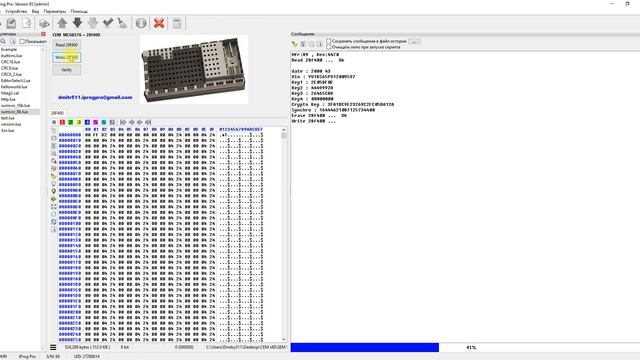Viewport: 640px width, 360px height.
Task: Open the round info icon in toolbar
Action: pyautogui.click(x=141, y=23)
